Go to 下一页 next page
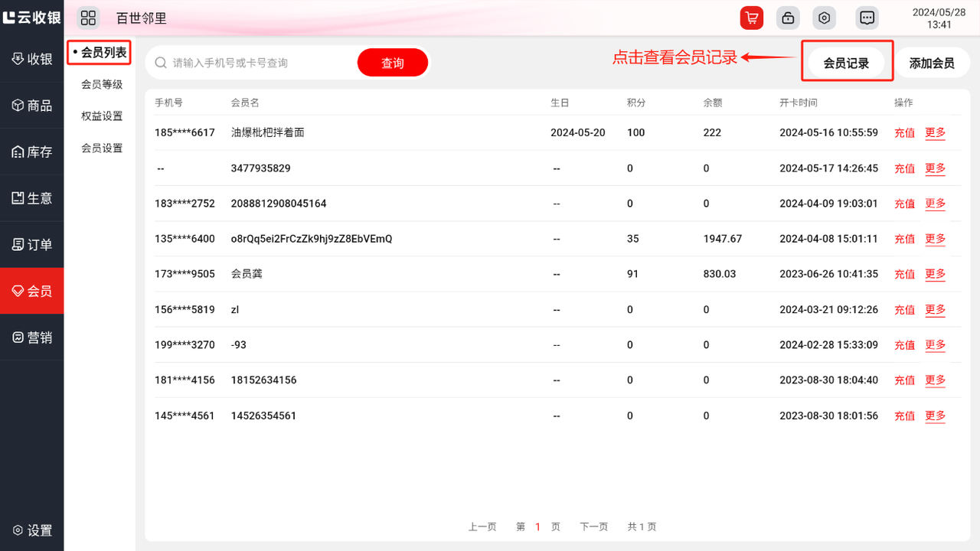The width and height of the screenshot is (980, 551). [x=593, y=527]
